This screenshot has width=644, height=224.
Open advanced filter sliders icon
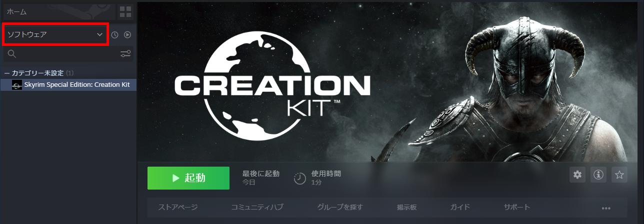[x=125, y=54]
